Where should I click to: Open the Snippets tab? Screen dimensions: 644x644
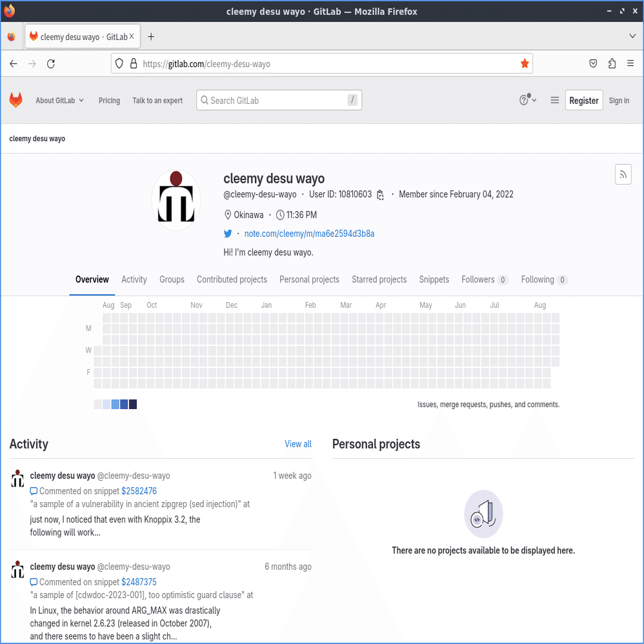434,279
